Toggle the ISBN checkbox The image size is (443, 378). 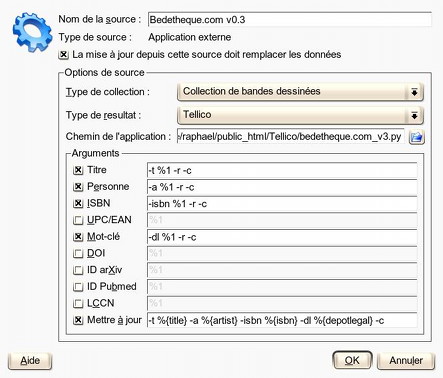point(78,203)
